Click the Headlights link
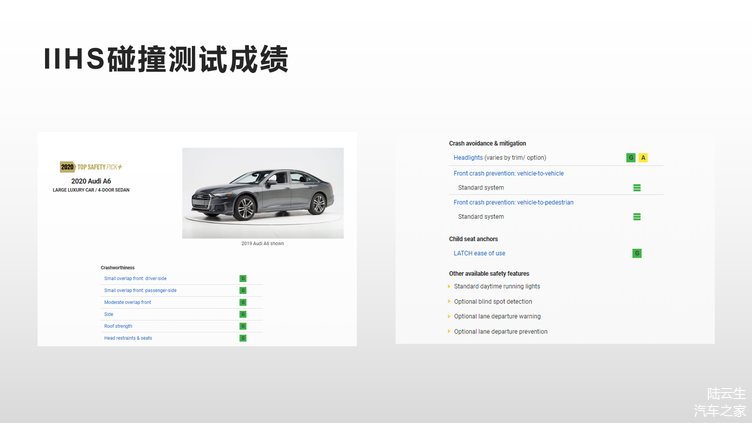The width and height of the screenshot is (752, 423). point(468,157)
